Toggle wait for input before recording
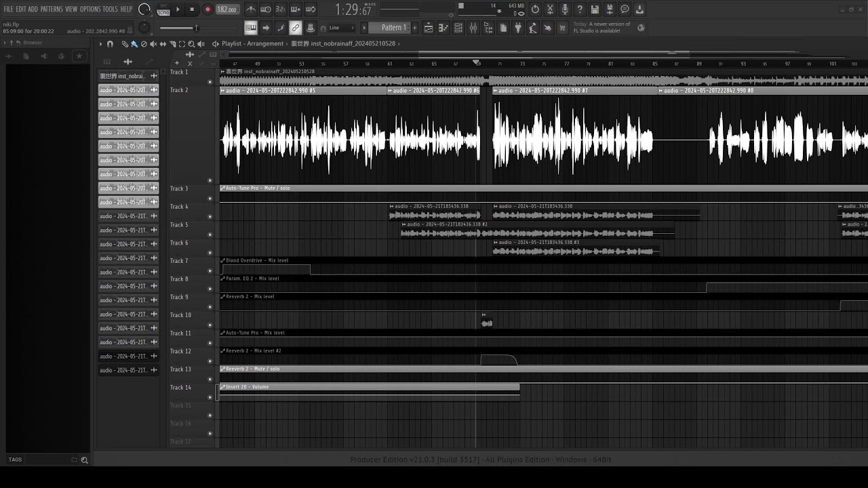The image size is (868, 488). coord(266,9)
